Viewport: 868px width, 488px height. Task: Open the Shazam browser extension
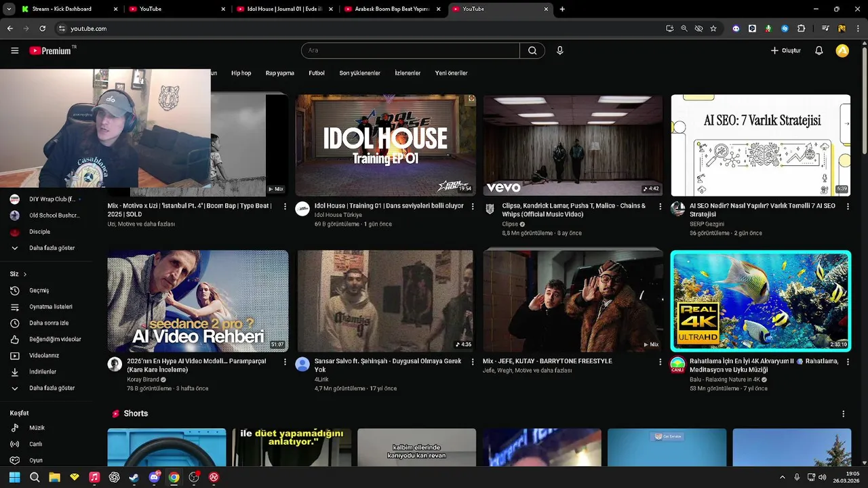pyautogui.click(x=785, y=28)
